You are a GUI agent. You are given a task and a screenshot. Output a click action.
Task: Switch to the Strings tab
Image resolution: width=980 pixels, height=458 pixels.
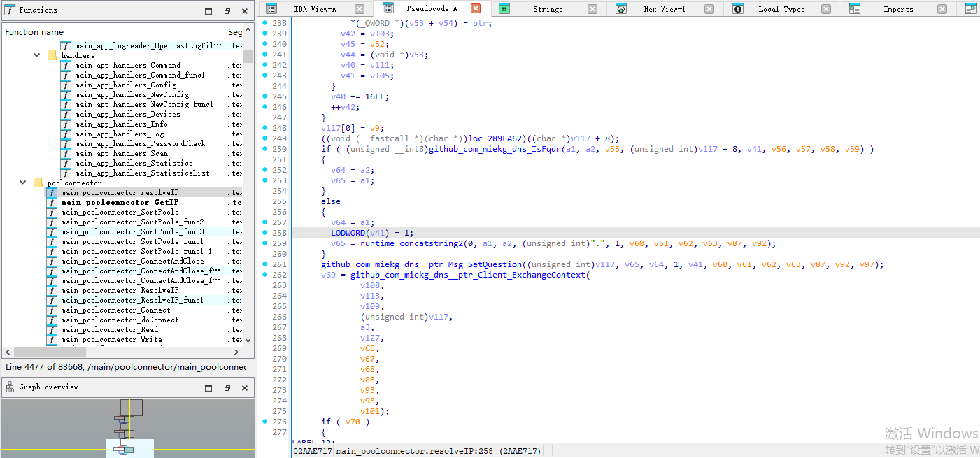pos(548,9)
